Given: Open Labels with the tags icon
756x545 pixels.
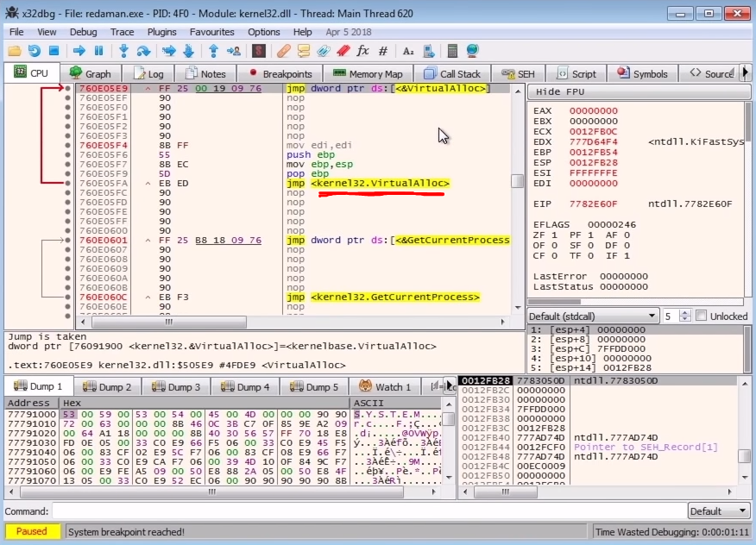Looking at the screenshot, I should click(x=324, y=51).
